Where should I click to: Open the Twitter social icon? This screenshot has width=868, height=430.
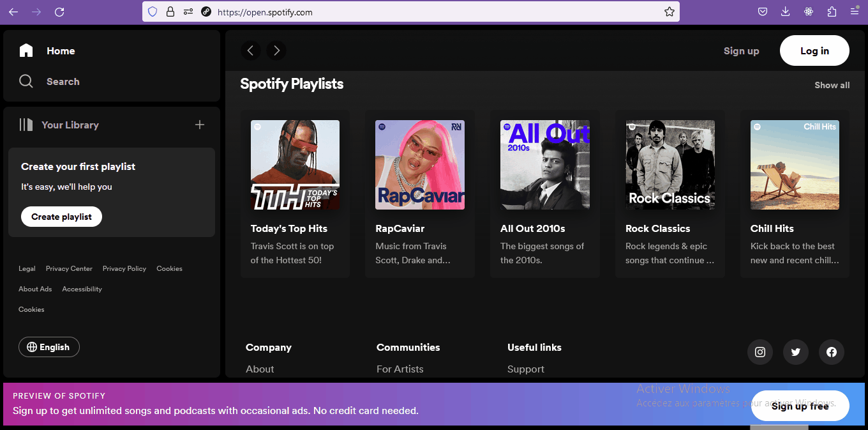click(796, 352)
